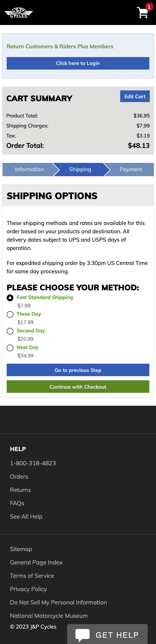Select Second Day shipping method
The image size is (156, 644).
point(10,331)
